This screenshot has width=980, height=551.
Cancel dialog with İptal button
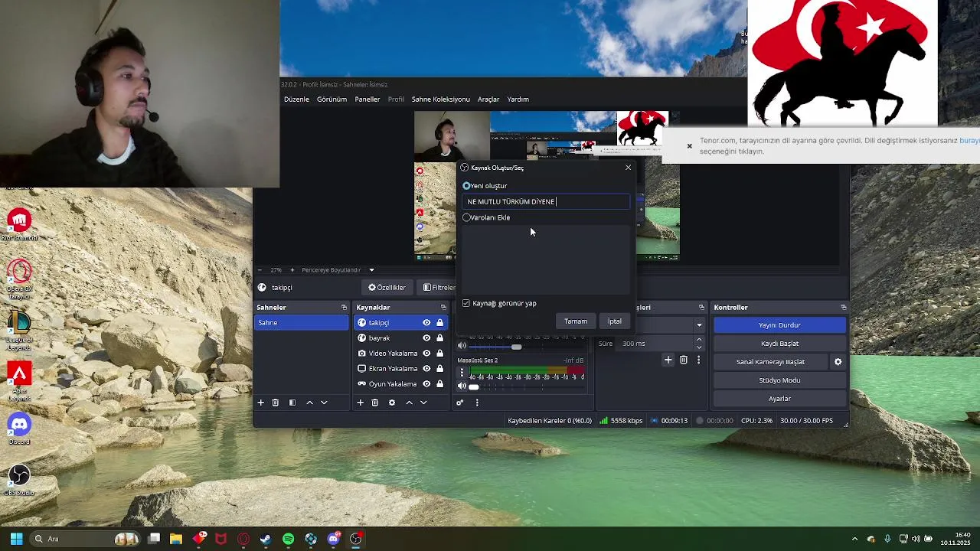615,321
